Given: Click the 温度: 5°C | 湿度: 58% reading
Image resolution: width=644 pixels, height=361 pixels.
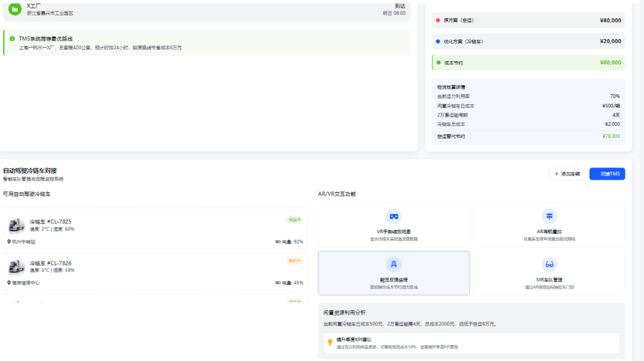Looking at the screenshot, I should (x=52, y=270).
